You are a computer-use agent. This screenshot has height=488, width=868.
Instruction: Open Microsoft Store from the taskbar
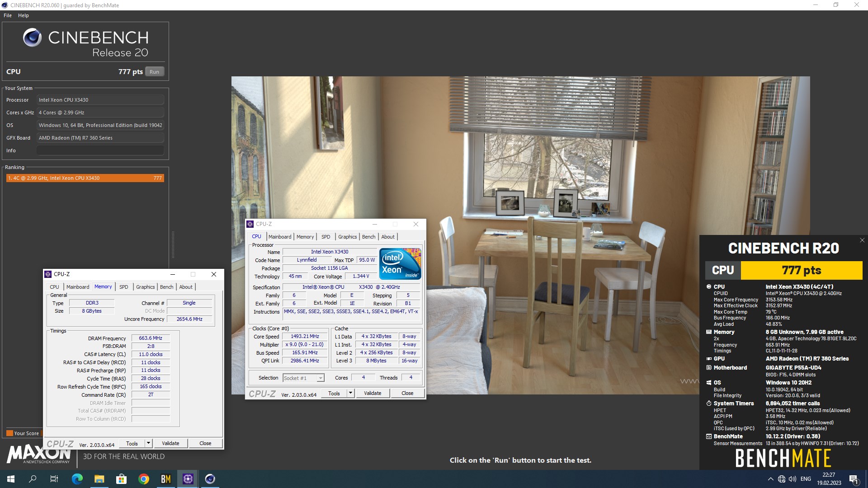point(121,479)
